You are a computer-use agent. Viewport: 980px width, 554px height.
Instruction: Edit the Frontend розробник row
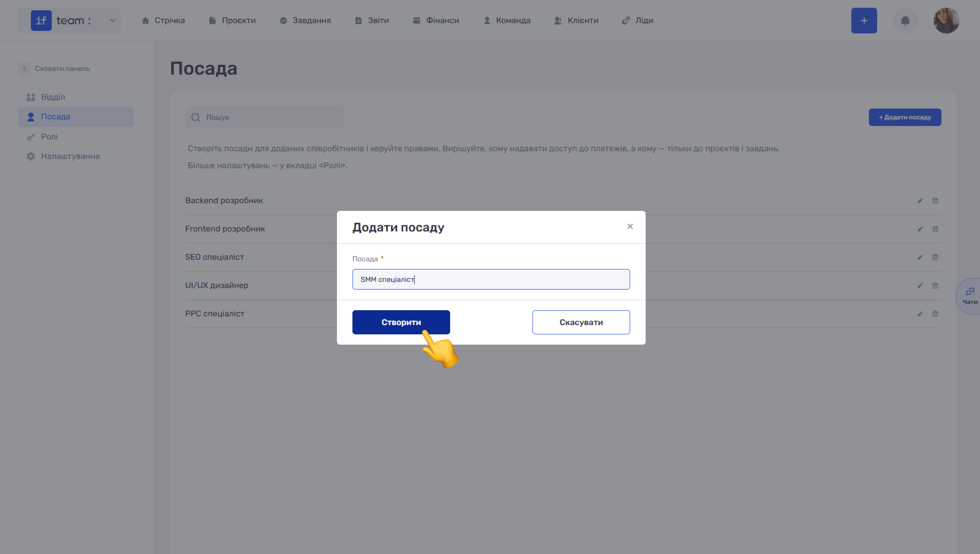point(920,229)
